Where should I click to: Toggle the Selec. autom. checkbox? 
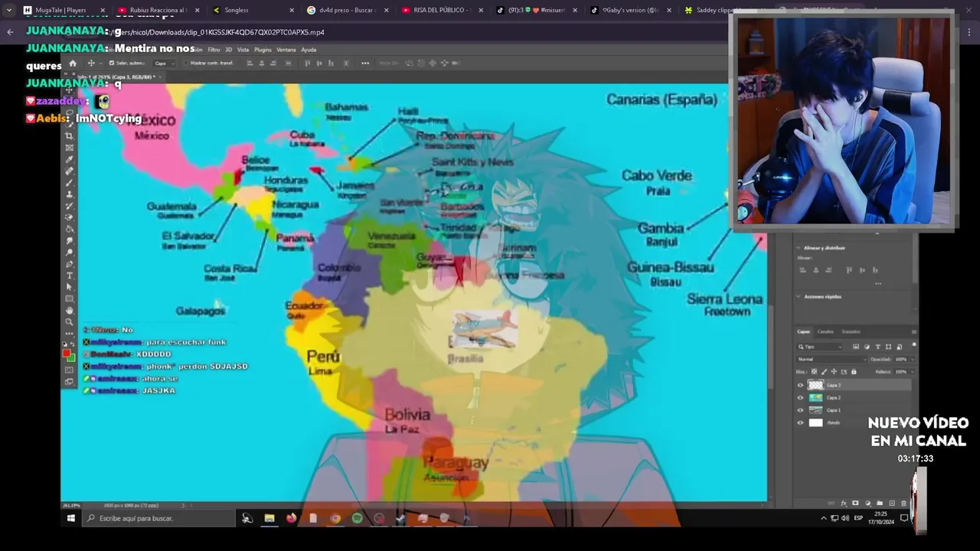(112, 63)
